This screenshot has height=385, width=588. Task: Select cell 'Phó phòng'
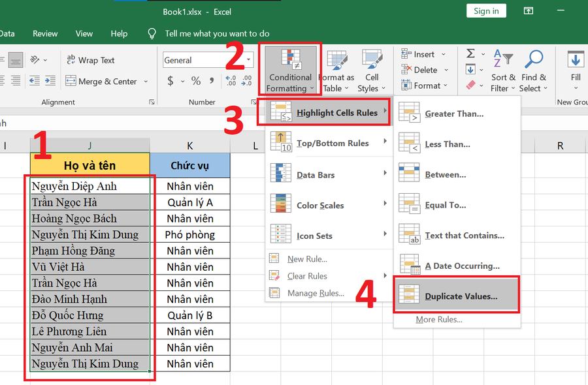(190, 234)
